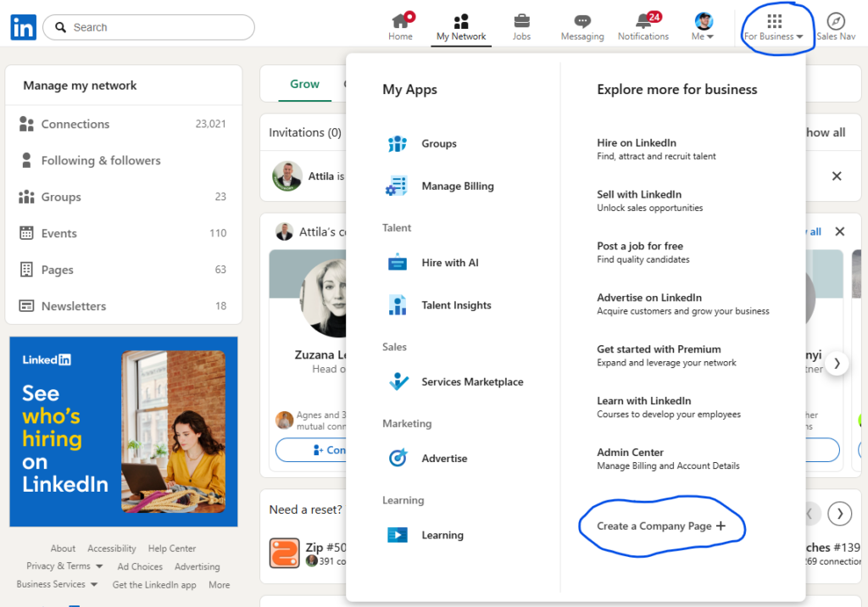Open Attila's avatar in invitation row
Screen dimensions: 868x607
[287, 176]
